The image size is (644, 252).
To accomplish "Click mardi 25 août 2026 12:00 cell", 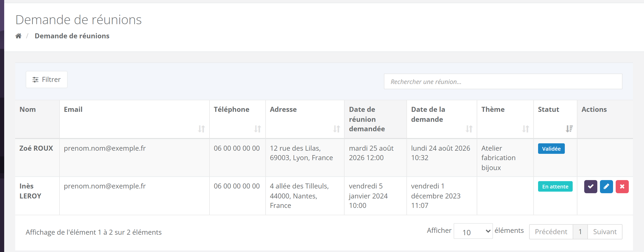I will tap(375, 158).
